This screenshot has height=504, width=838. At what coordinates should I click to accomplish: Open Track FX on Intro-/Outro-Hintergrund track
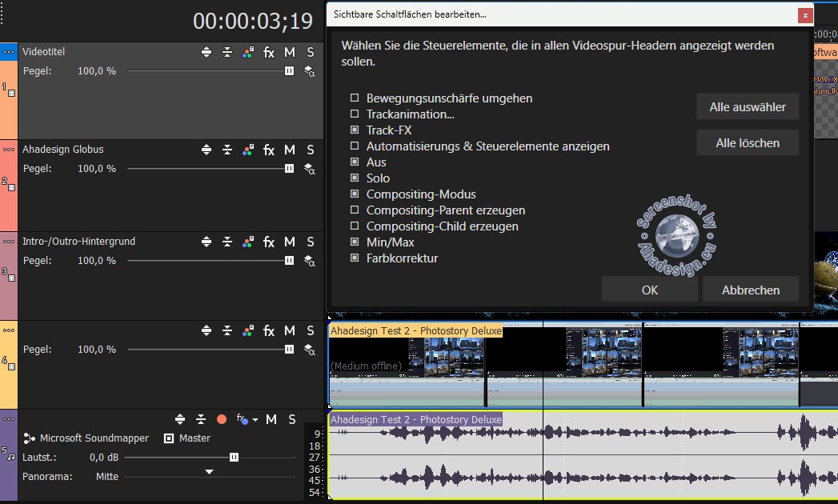(269, 242)
